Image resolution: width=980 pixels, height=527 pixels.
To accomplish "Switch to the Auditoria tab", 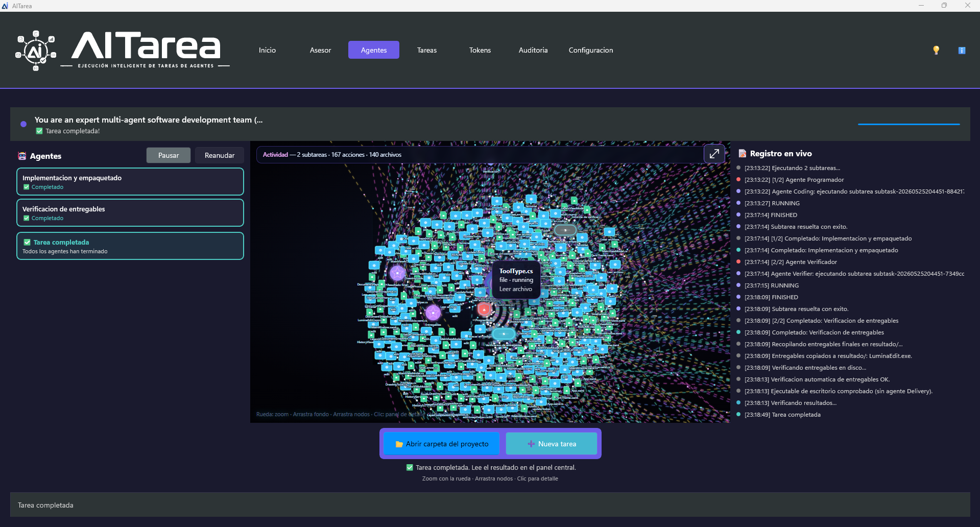I will (533, 50).
